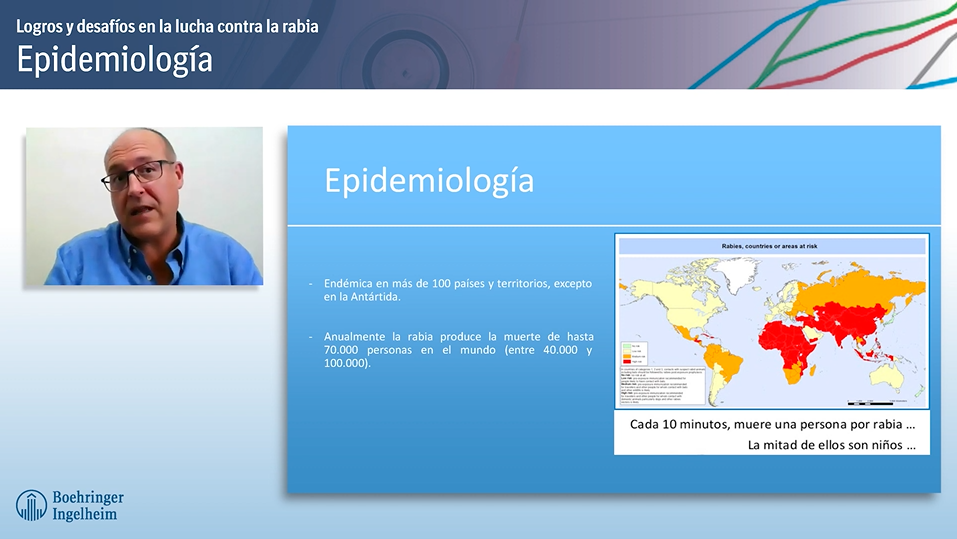The height and width of the screenshot is (539, 957).
Task: Click the 'Boehringer Ingelheim' company name text
Action: (86, 505)
